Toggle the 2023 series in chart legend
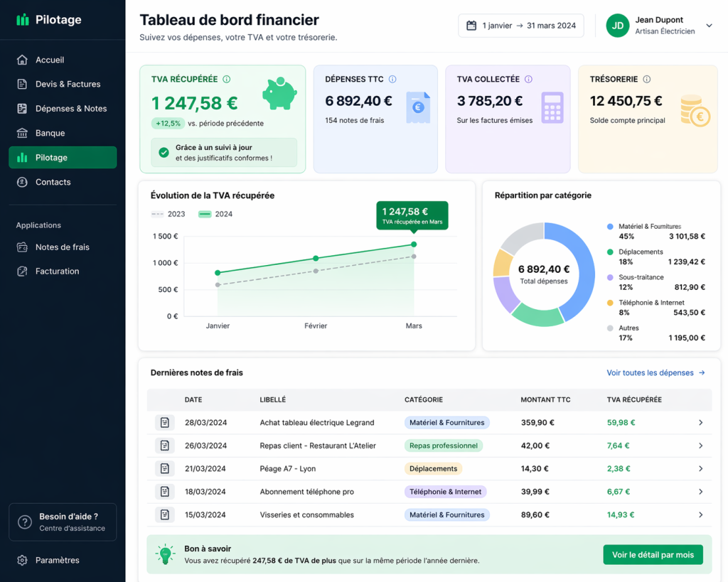The height and width of the screenshot is (582, 728). (x=168, y=214)
